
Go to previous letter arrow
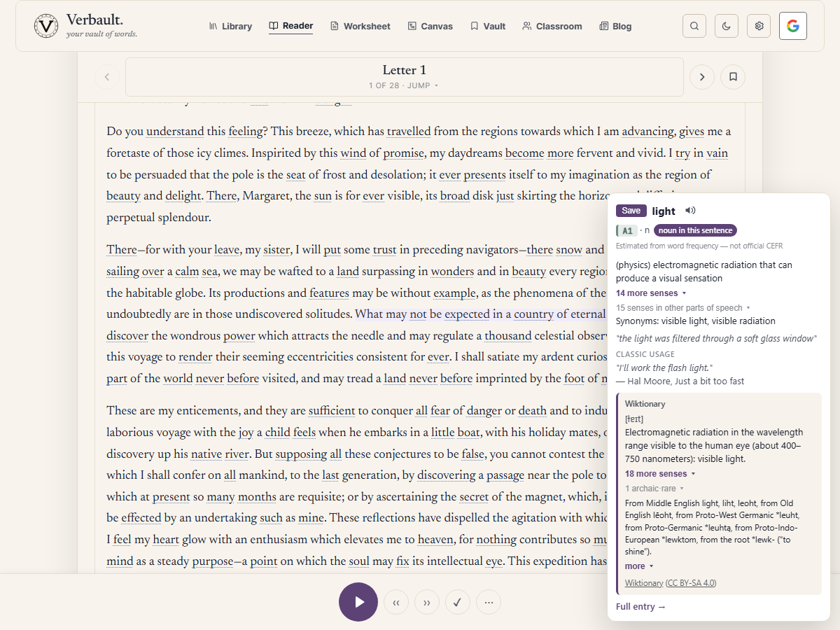(x=107, y=77)
